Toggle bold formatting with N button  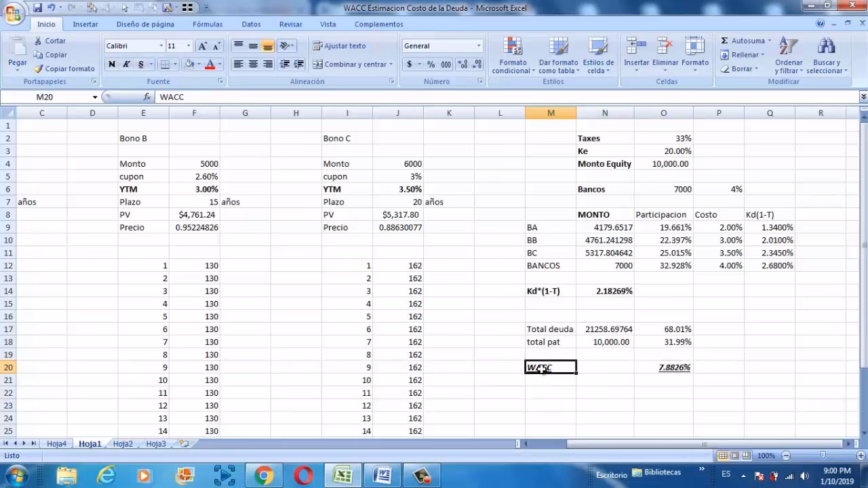pyautogui.click(x=112, y=64)
